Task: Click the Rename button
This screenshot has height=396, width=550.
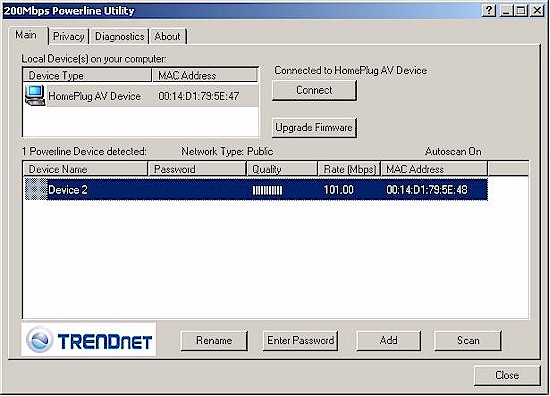Action: click(x=214, y=341)
